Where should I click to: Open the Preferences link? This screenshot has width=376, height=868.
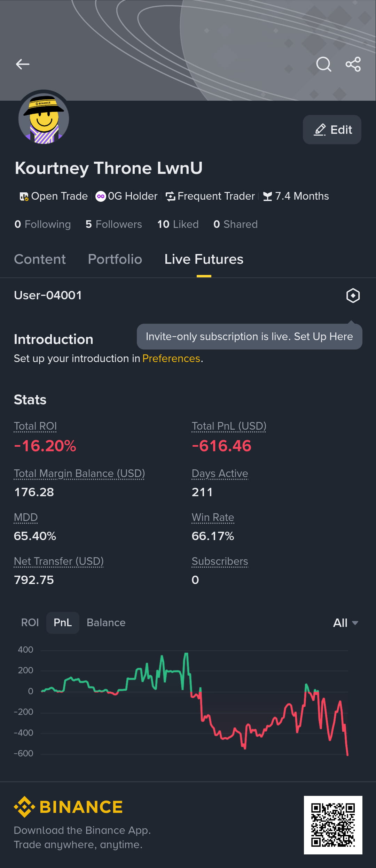click(171, 359)
